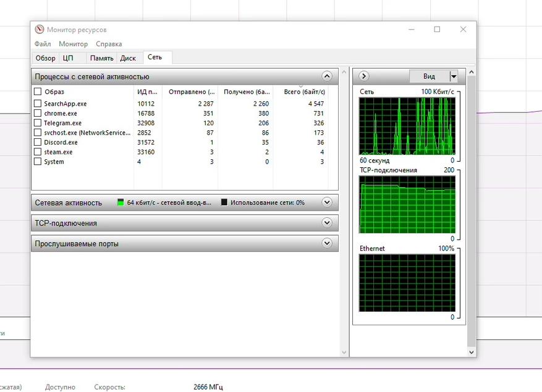Click the graphs pane scroll-up arrow
The height and width of the screenshot is (392, 542).
pyautogui.click(x=471, y=72)
